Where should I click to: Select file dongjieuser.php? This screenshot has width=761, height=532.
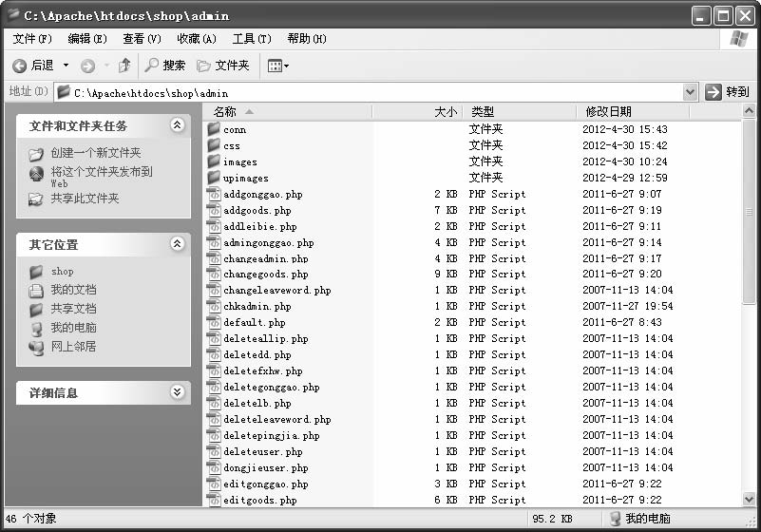(x=265, y=468)
